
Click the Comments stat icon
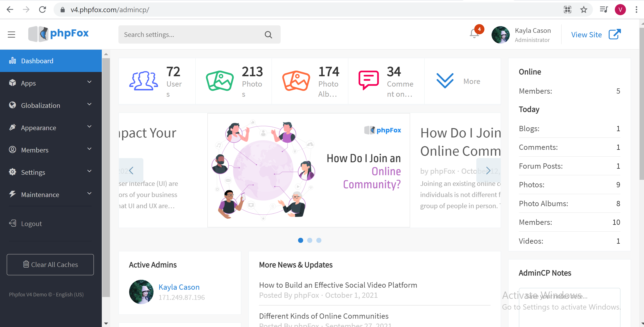tap(368, 80)
